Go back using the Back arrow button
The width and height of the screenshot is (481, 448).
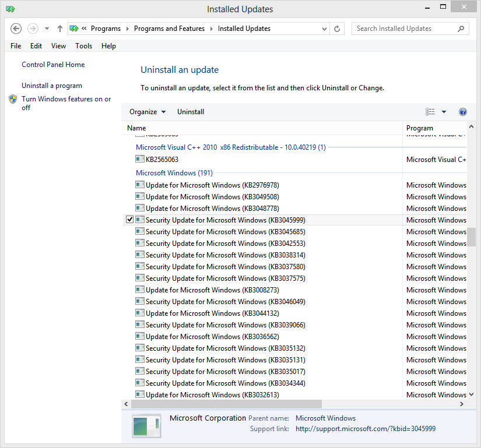tap(16, 29)
